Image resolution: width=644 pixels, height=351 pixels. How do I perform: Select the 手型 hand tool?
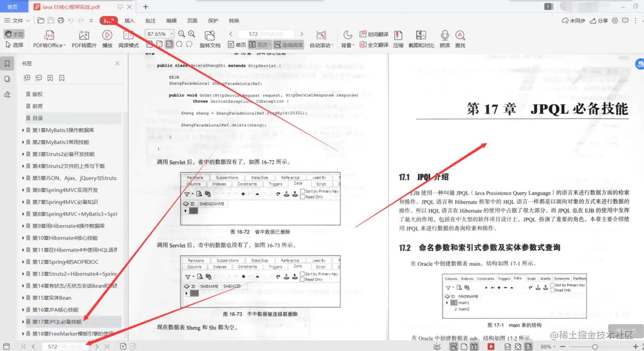point(14,34)
